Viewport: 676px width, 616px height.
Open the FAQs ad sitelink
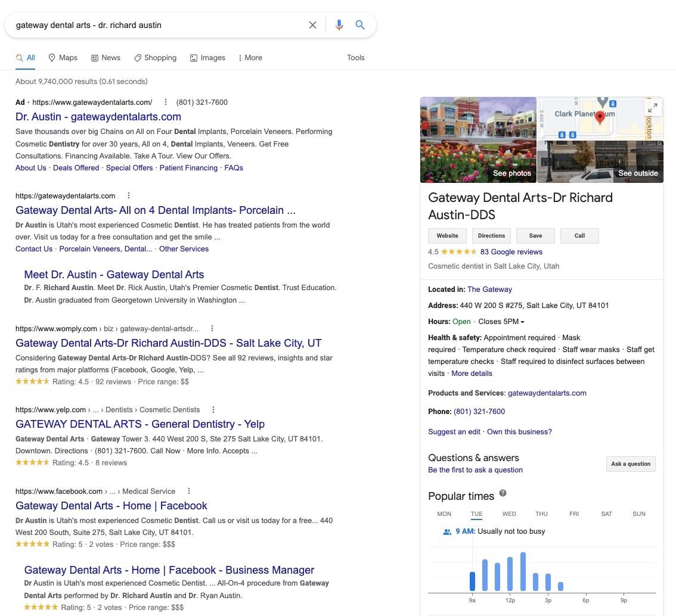click(x=234, y=168)
